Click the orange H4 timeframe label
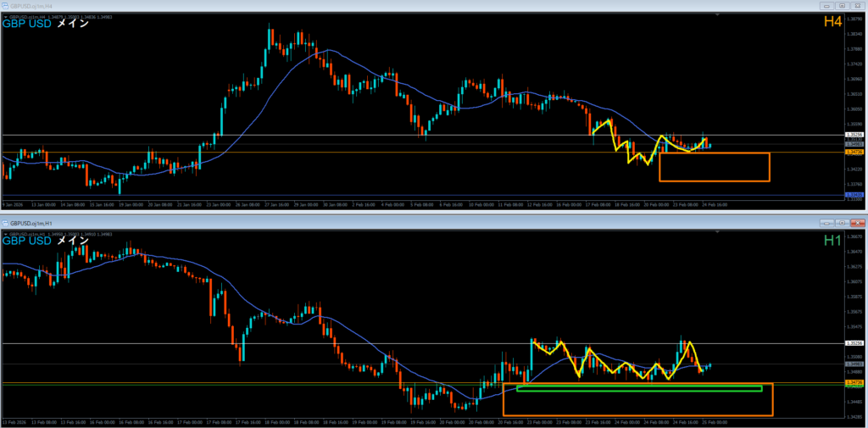Viewport: 868px width, 428px height. [x=832, y=21]
